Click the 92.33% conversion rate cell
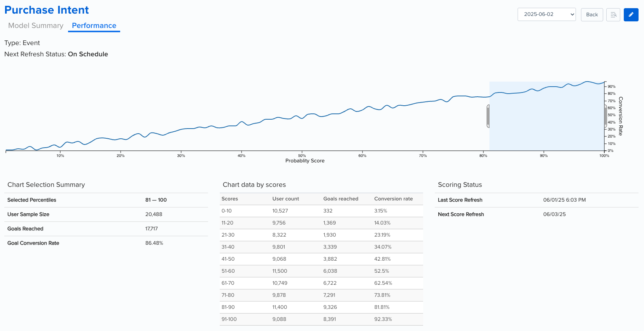This screenshot has width=644, height=331. 383,319
